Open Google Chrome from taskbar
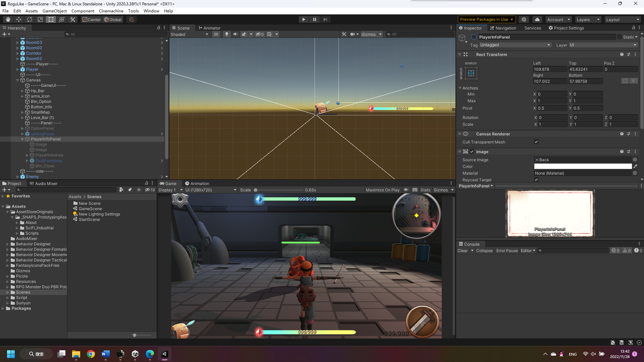Viewport: 644px width, 362px height. pos(91,354)
